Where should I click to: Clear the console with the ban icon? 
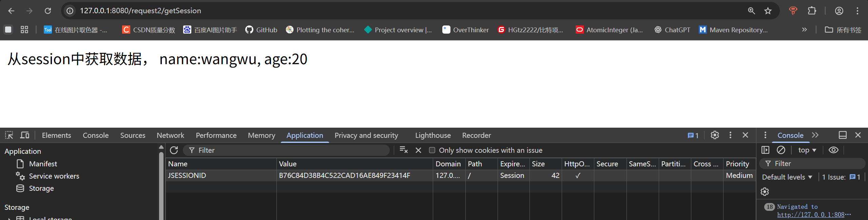coord(781,150)
